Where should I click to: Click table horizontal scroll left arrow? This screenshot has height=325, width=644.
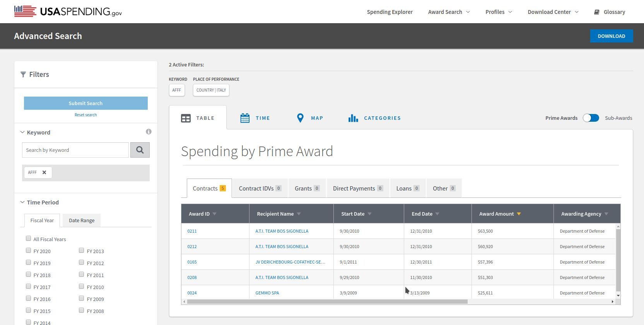point(184,301)
